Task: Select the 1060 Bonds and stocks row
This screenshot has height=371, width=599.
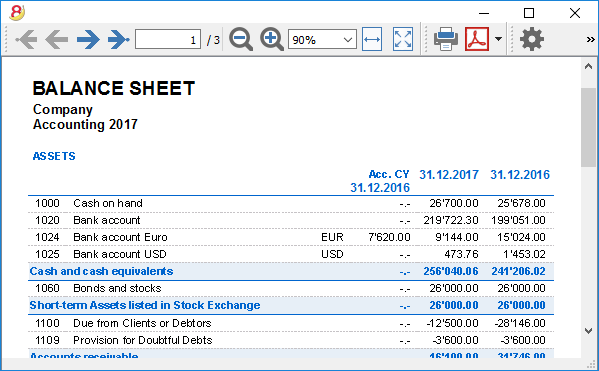Action: pyautogui.click(x=291, y=288)
